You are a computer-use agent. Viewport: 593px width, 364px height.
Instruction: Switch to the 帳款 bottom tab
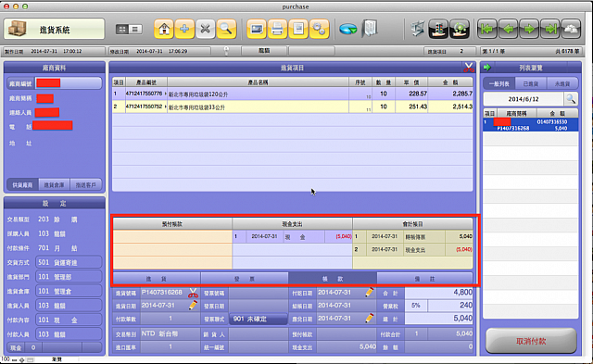pos(333,279)
